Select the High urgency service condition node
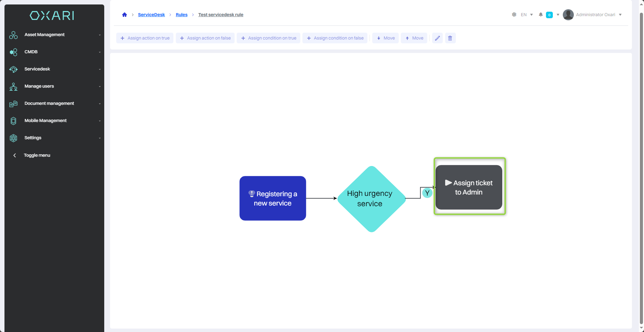This screenshot has height=332, width=644. (x=371, y=199)
